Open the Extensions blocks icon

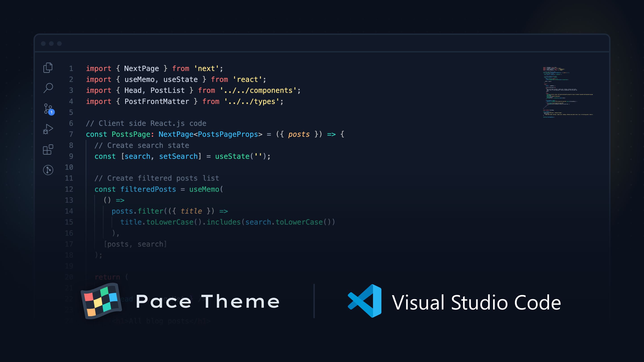click(48, 149)
